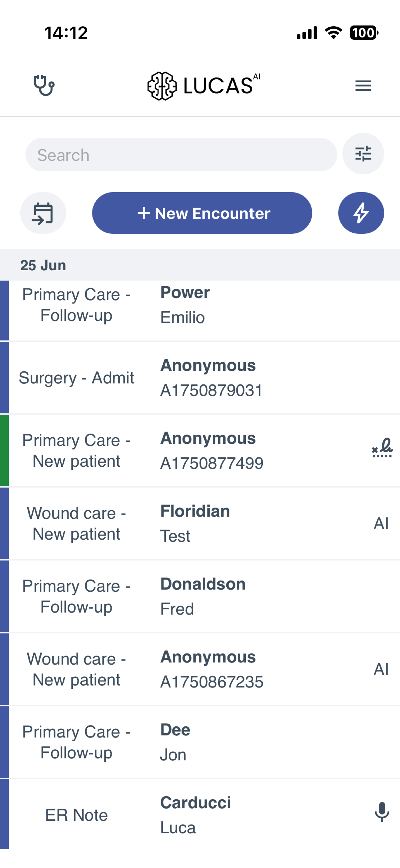
Task: Open Power Emilio follow-up encounter
Action: [202, 305]
